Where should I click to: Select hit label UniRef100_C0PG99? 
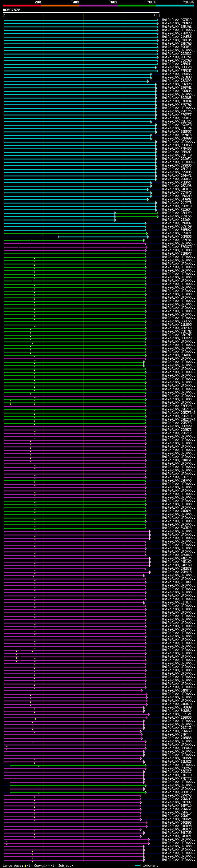coord(177,138)
